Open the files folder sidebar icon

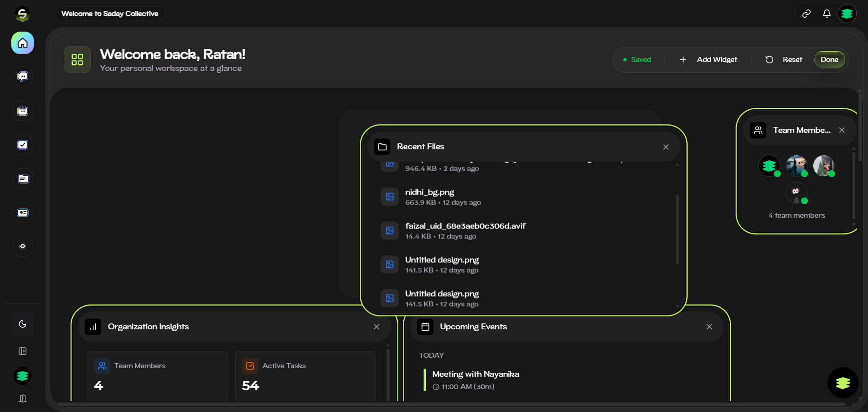pyautogui.click(x=23, y=178)
